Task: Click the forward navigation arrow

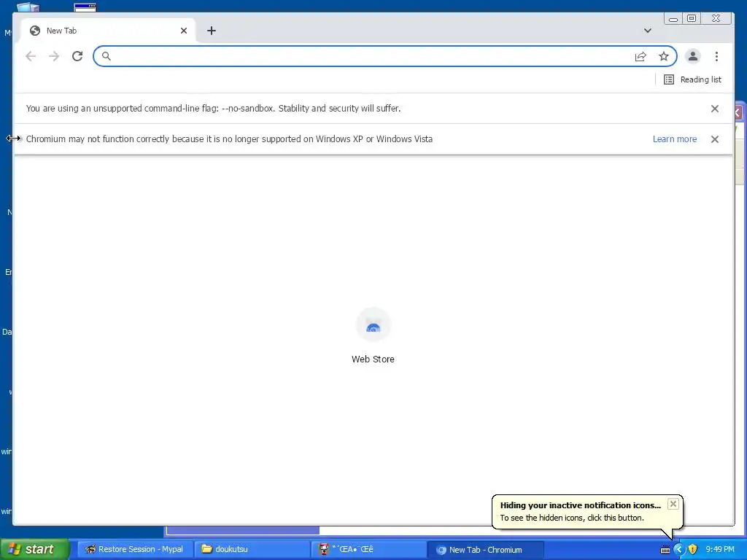Action: pos(54,56)
